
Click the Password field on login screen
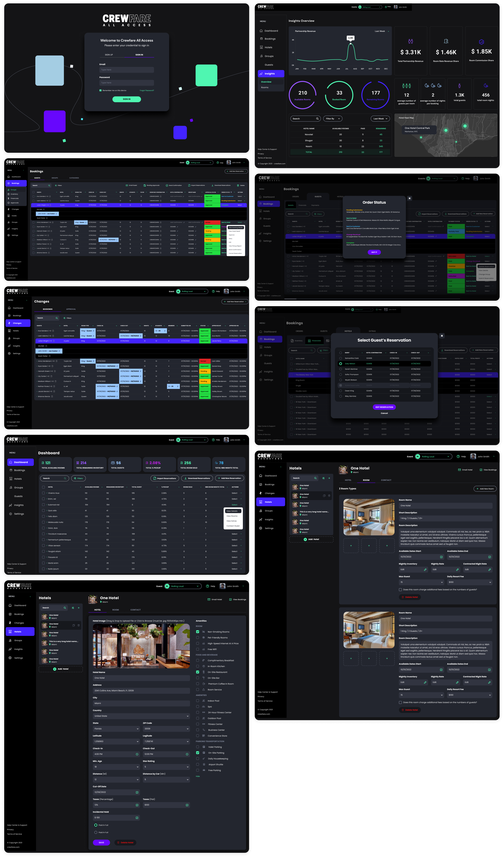coord(127,83)
